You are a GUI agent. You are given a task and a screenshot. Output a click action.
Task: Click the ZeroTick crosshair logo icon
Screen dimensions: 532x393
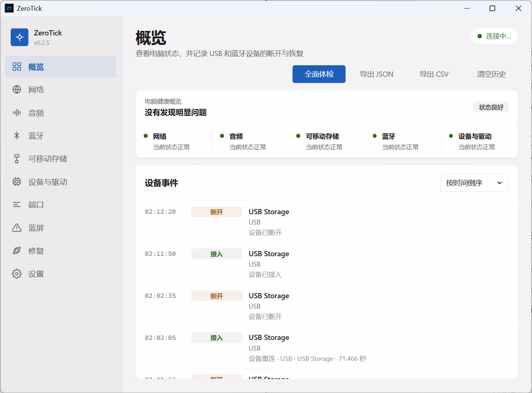click(20, 37)
